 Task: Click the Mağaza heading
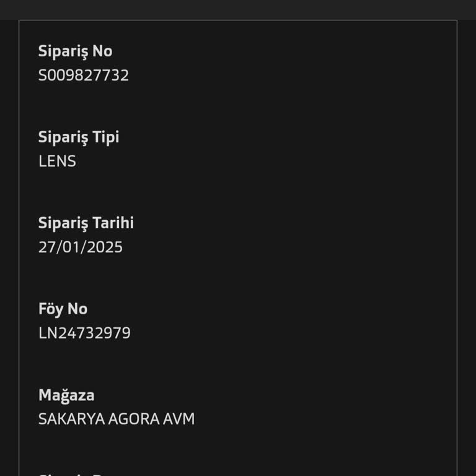pyautogui.click(x=66, y=395)
